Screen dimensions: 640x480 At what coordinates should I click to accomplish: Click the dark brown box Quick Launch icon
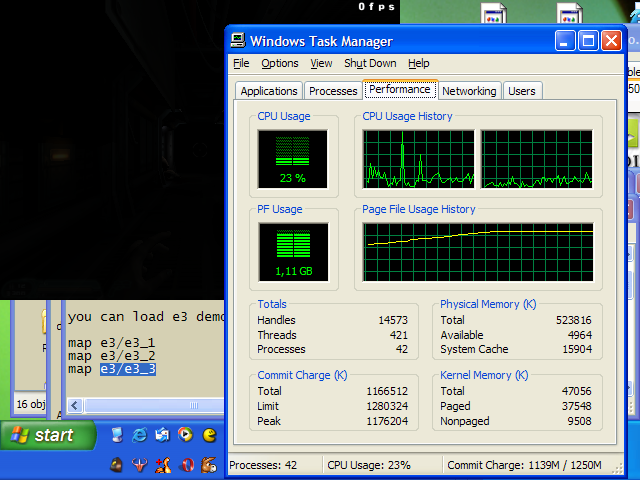click(x=117, y=465)
